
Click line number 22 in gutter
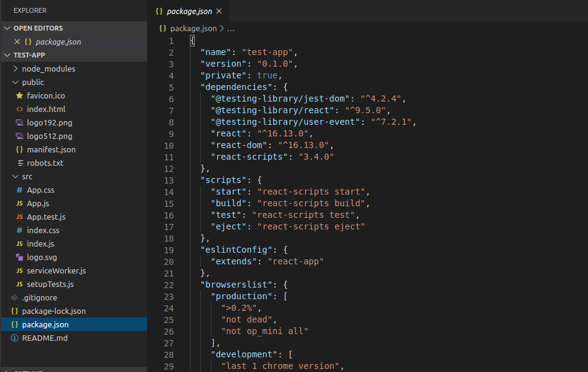click(169, 285)
